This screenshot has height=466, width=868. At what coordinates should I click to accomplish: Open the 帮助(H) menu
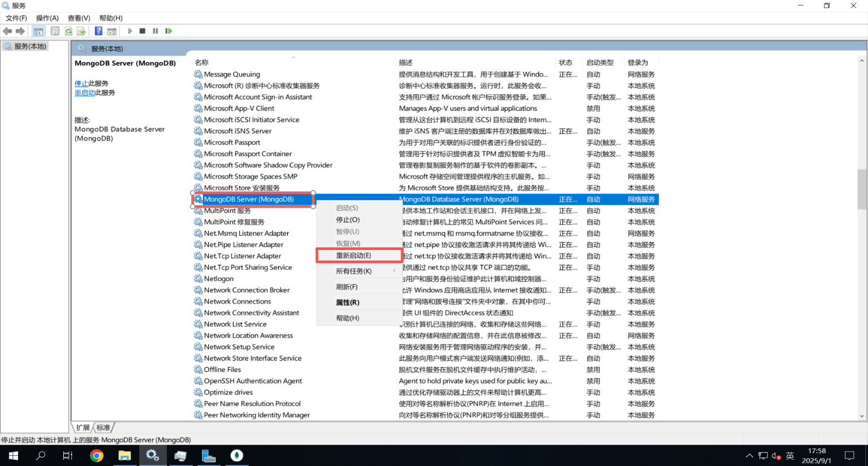[111, 18]
